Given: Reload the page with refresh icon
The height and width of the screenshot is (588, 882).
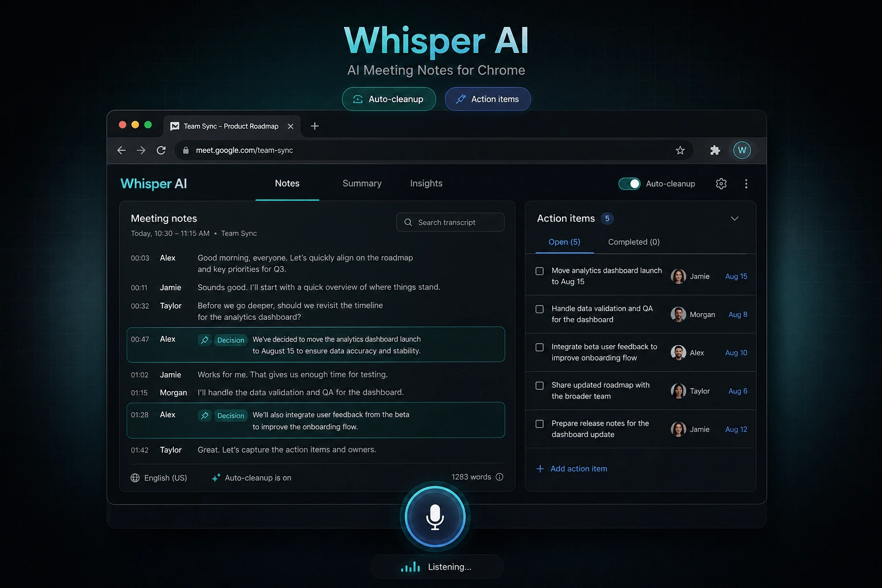Looking at the screenshot, I should (161, 150).
